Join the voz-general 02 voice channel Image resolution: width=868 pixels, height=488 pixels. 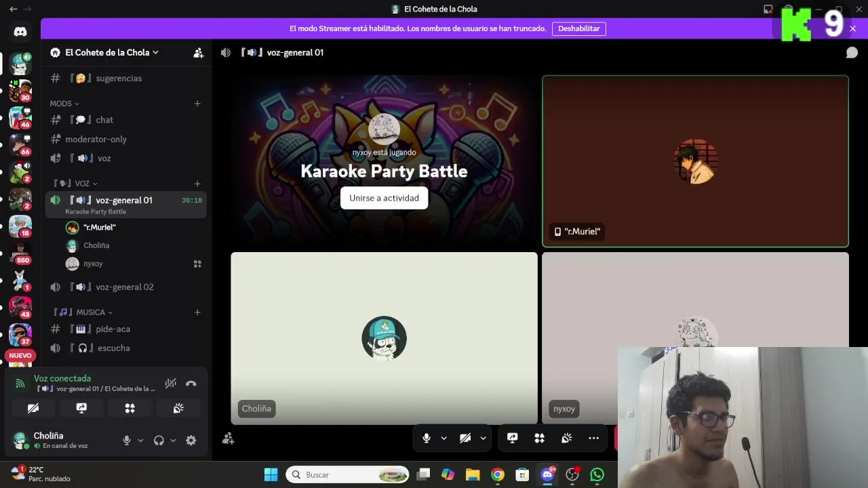click(126, 287)
